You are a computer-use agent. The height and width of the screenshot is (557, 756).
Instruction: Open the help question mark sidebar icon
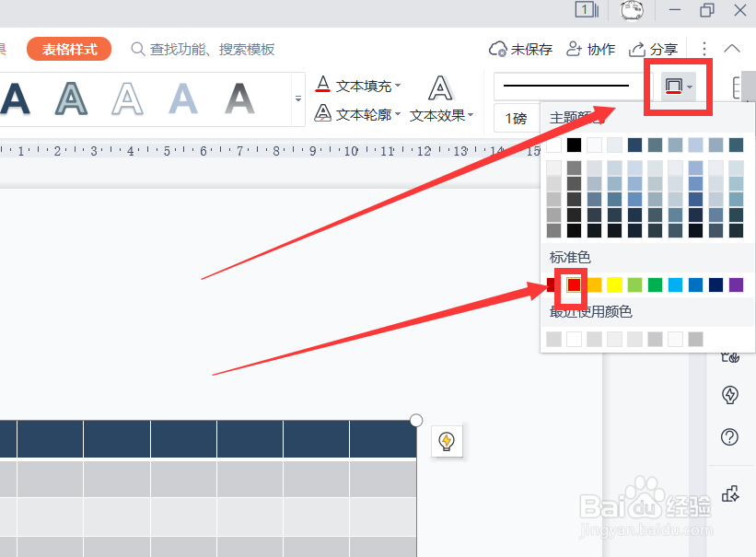[729, 437]
